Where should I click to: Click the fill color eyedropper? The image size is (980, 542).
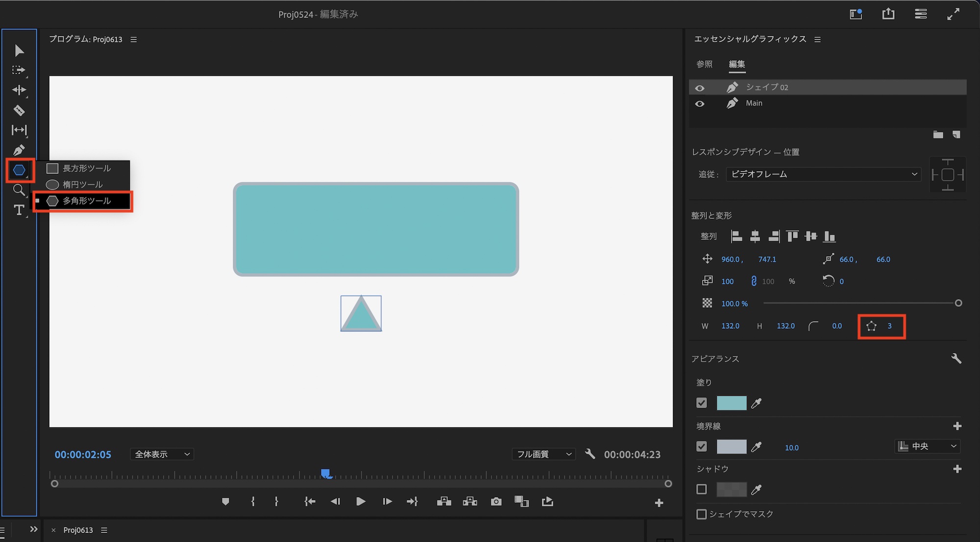[757, 403]
